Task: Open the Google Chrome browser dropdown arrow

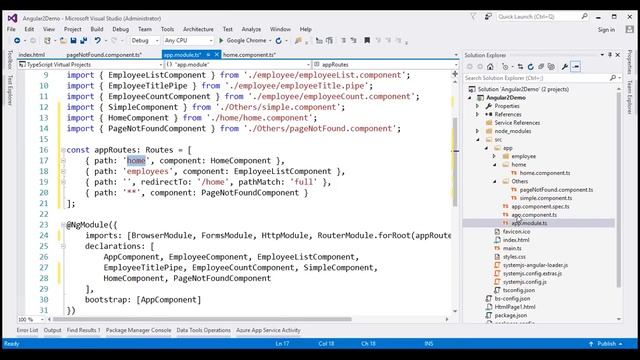Action: click(270, 40)
